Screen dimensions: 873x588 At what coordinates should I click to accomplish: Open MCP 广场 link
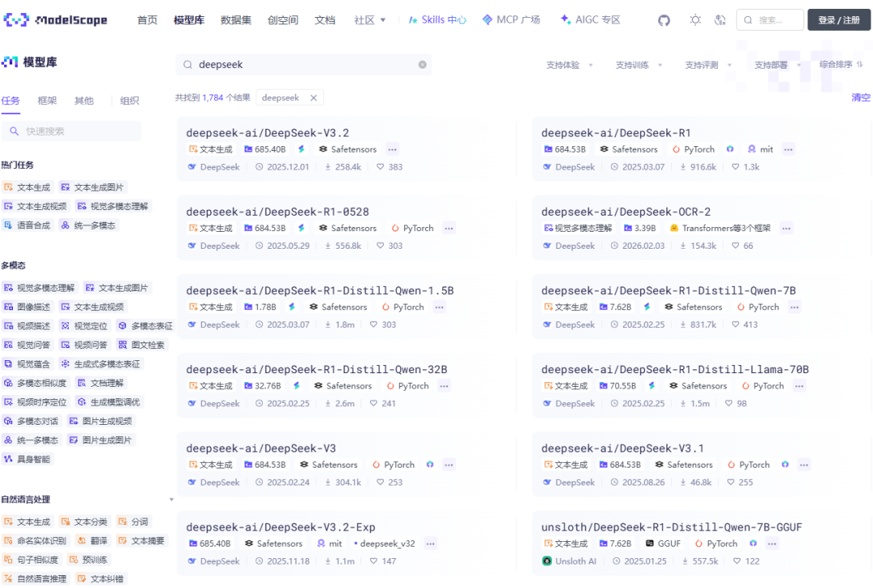[511, 20]
